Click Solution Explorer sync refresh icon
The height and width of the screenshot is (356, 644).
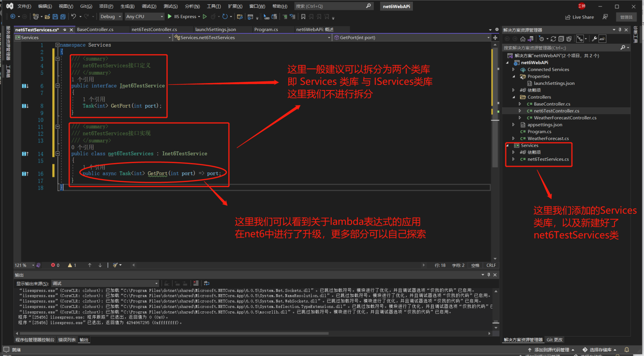point(553,39)
